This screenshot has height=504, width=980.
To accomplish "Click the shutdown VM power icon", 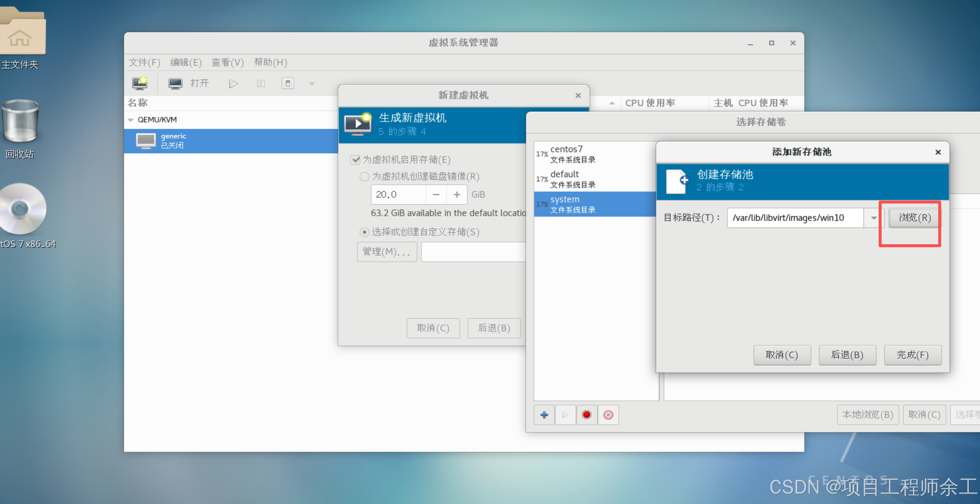I will (x=288, y=83).
